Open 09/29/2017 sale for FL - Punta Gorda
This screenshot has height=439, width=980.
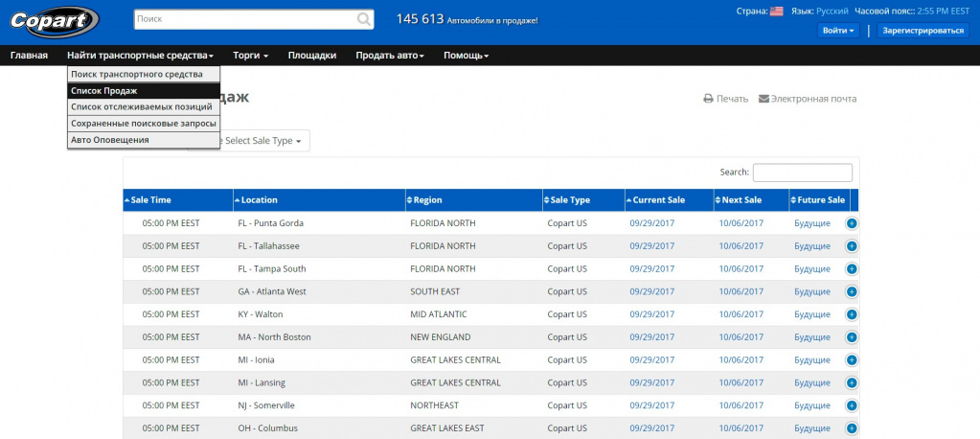651,223
